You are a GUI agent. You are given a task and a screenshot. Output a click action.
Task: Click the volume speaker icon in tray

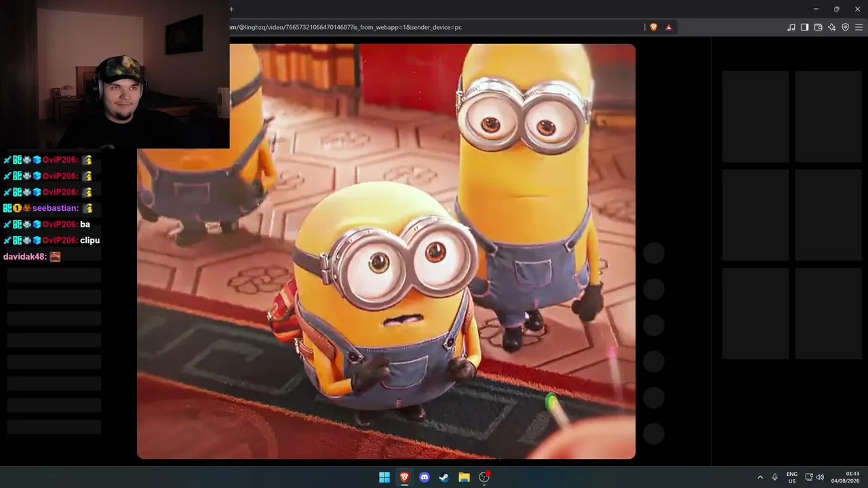click(x=821, y=477)
